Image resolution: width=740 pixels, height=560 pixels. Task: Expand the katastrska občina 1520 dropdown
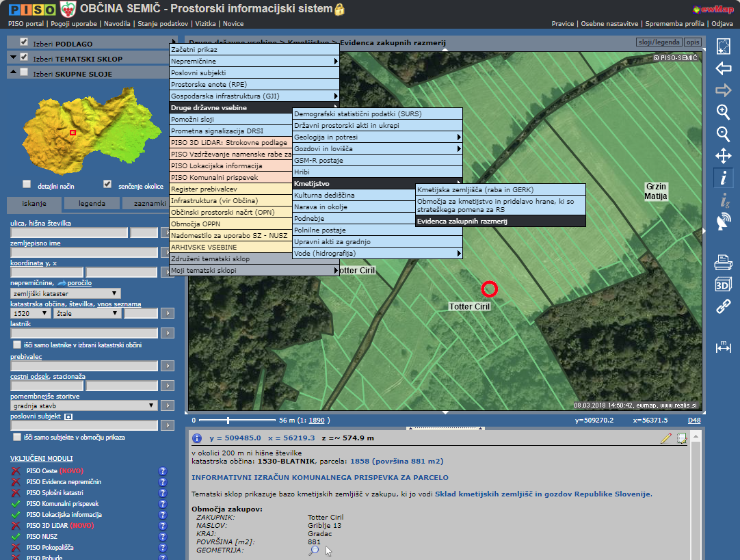click(x=31, y=313)
